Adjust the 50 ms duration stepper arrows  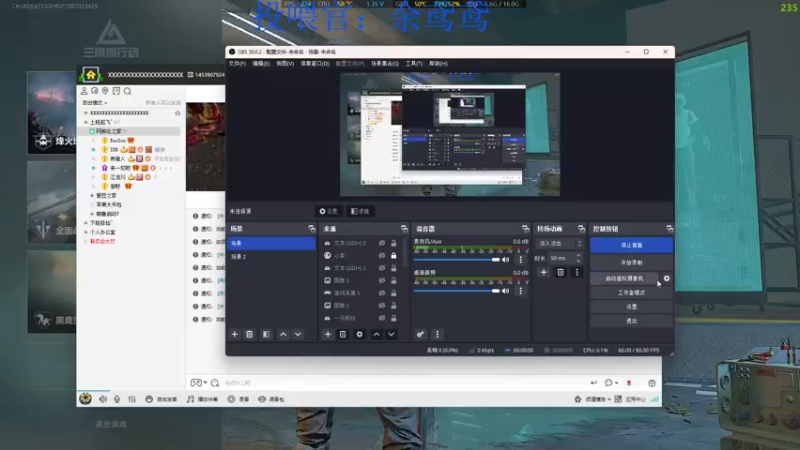578,258
